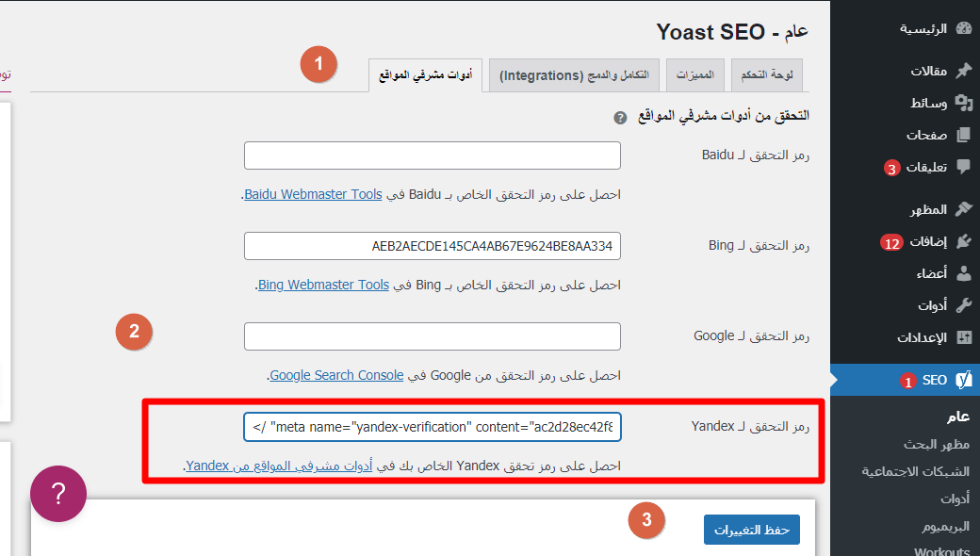
Task: Click the حفظ التغييرات save button
Action: [752, 530]
